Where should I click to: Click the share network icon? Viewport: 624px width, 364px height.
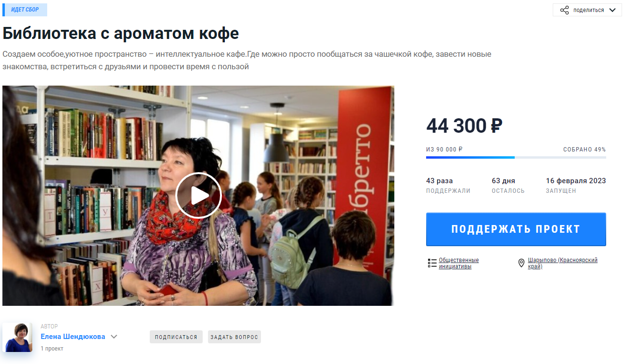pyautogui.click(x=564, y=10)
